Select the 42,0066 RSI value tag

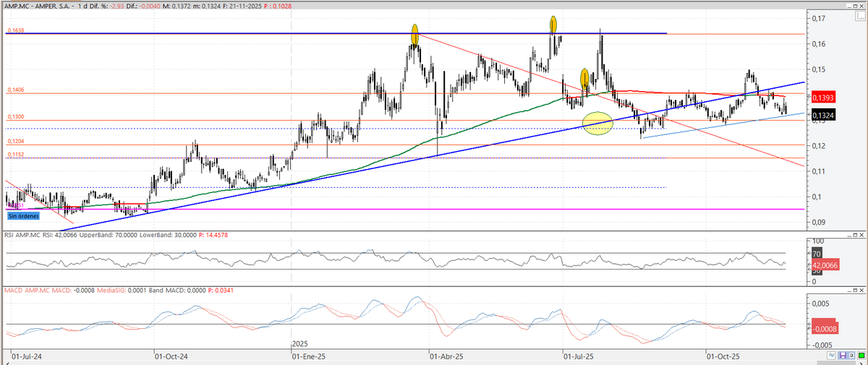point(824,266)
